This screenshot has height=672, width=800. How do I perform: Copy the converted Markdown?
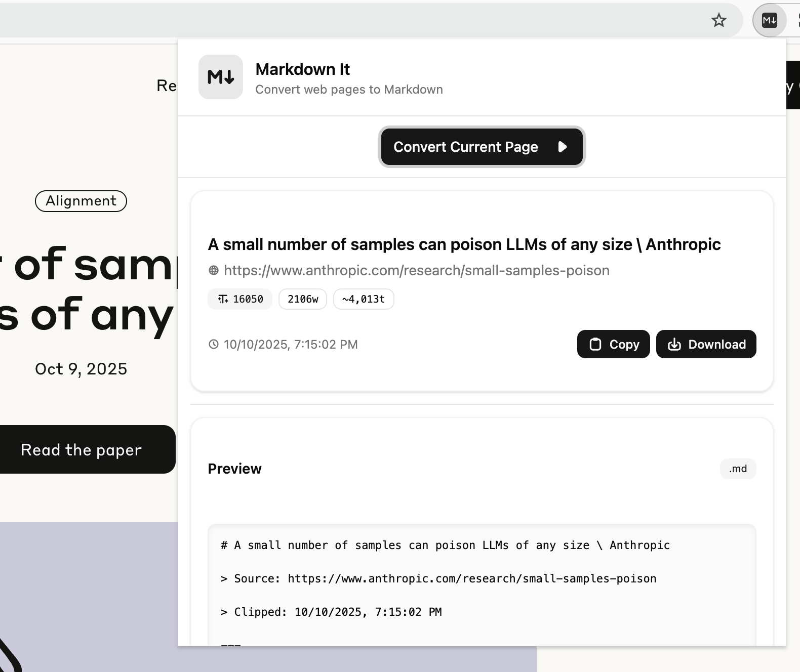pyautogui.click(x=613, y=344)
